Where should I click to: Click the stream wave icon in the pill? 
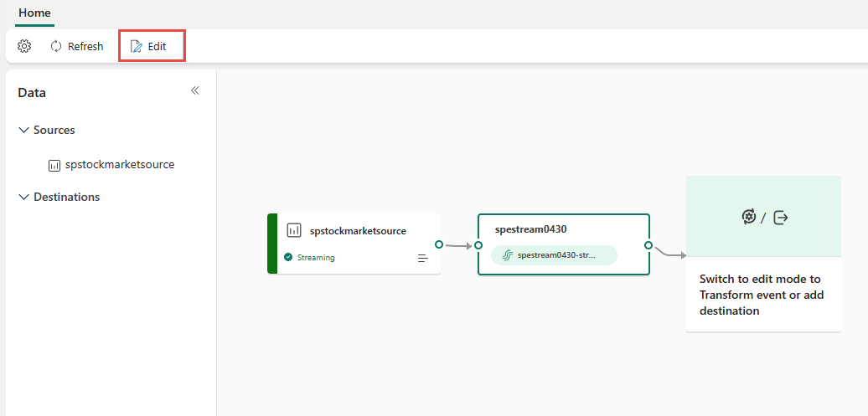coord(507,255)
